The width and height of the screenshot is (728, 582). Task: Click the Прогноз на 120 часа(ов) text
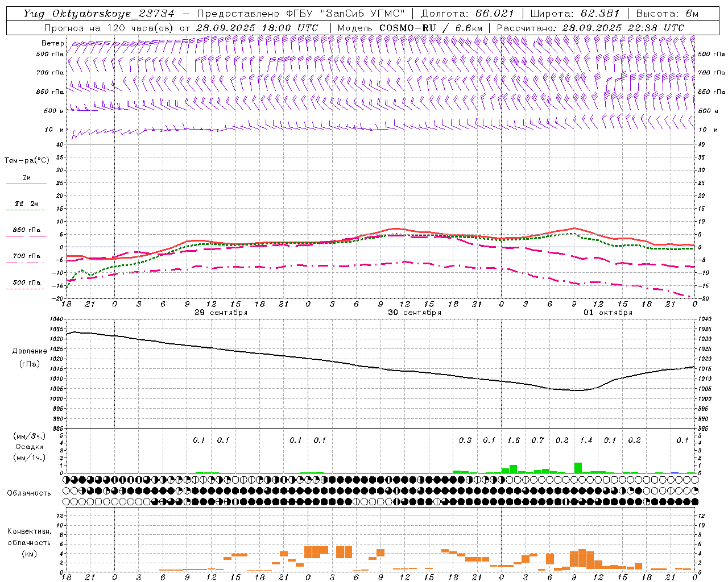click(109, 28)
